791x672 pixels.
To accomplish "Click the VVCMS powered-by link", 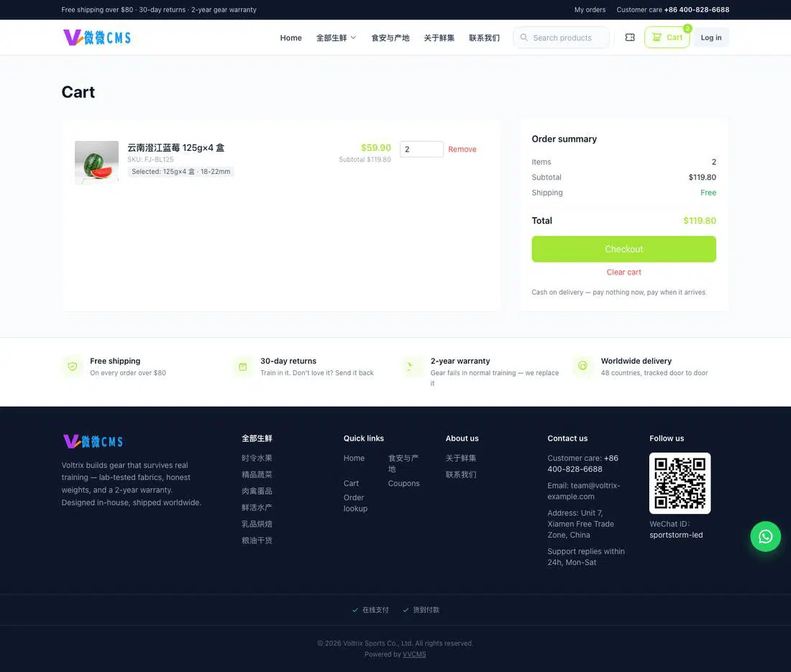I will pyautogui.click(x=414, y=654).
